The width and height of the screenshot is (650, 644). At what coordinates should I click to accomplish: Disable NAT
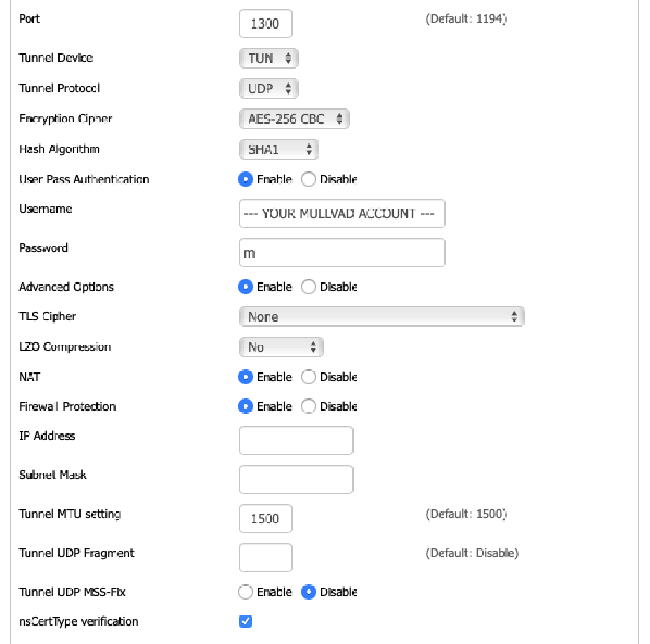point(308,377)
